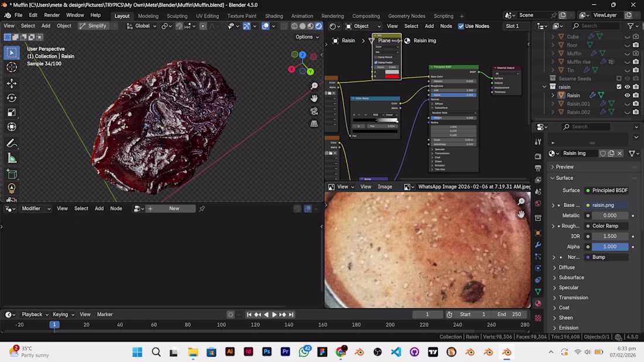Toggle camera view in viewport

click(314, 111)
